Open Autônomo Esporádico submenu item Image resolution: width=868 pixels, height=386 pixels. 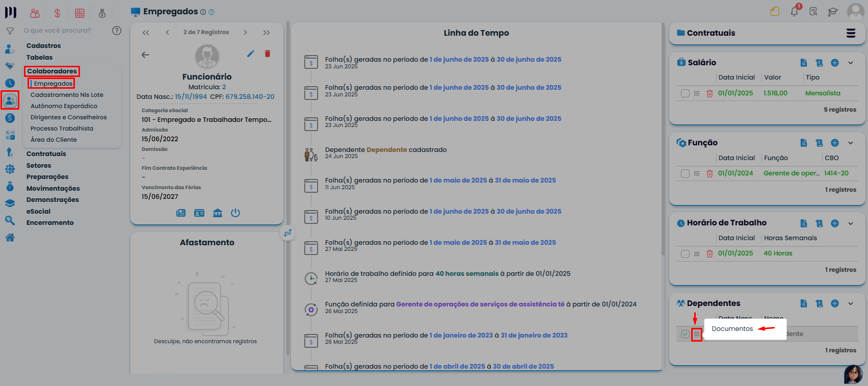coord(64,106)
